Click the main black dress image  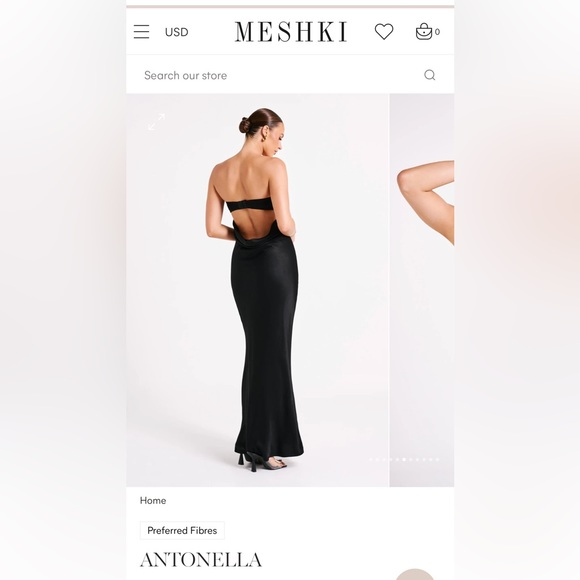(257, 290)
